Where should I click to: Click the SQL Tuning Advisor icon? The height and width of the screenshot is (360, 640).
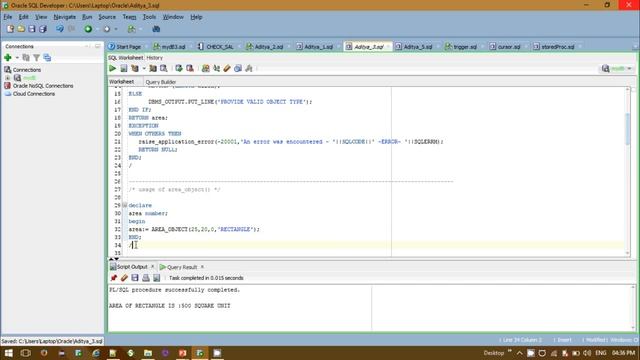pos(163,69)
